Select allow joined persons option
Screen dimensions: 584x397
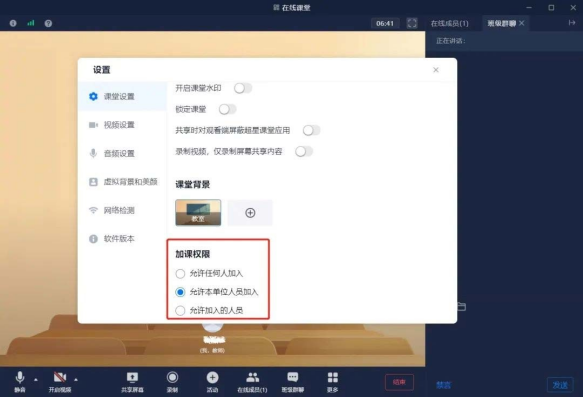tap(180, 310)
